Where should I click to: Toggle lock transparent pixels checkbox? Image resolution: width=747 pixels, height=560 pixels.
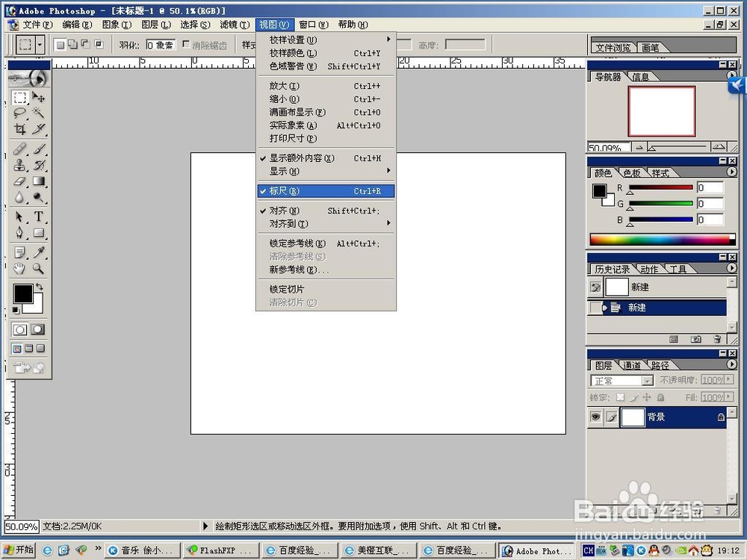pyautogui.click(x=620, y=396)
